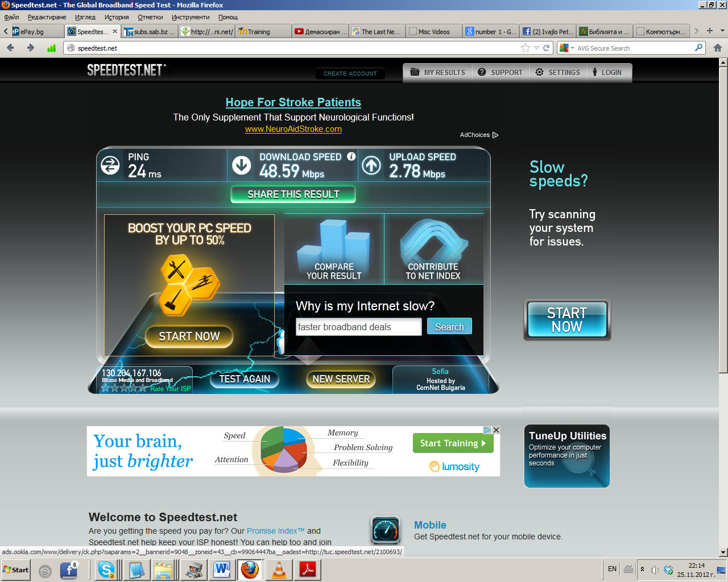Click the search magnifier icon in the AVG box
The image size is (728, 582).
click(x=699, y=48)
